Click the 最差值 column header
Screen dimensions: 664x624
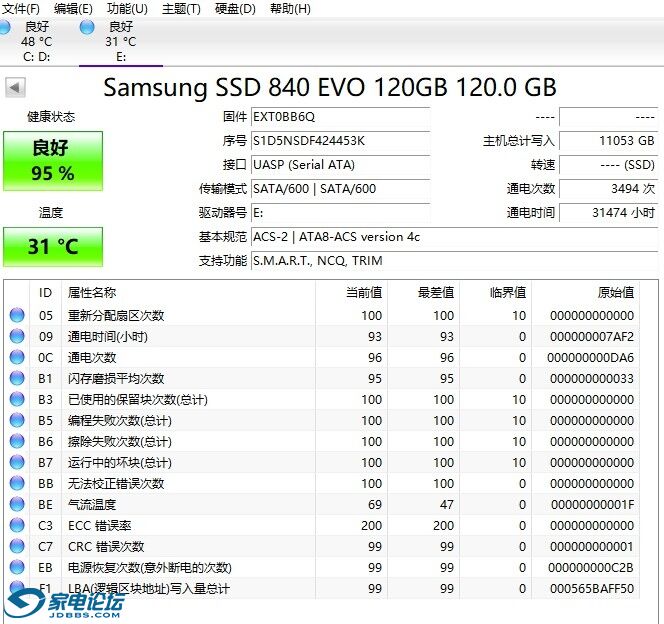coord(423,293)
